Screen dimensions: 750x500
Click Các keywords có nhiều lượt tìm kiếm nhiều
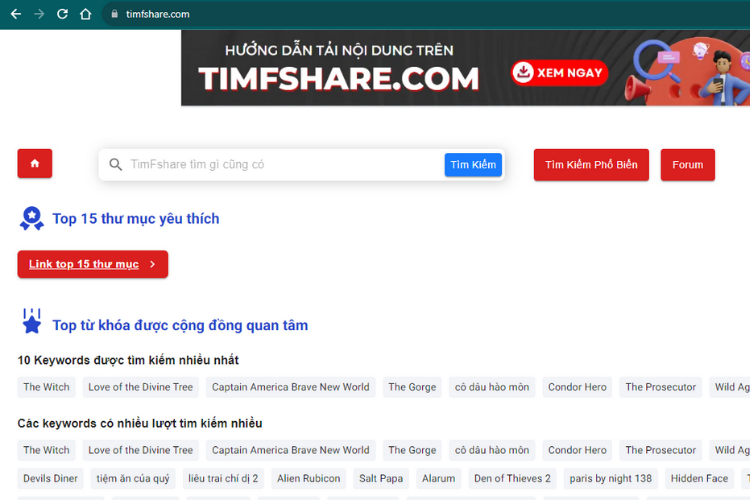pyautogui.click(x=140, y=423)
